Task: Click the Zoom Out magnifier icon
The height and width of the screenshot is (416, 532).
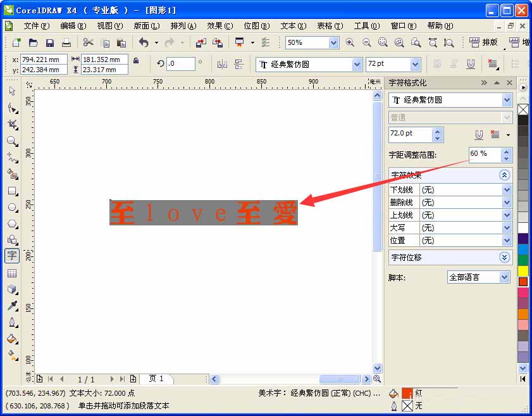Action: (x=366, y=42)
